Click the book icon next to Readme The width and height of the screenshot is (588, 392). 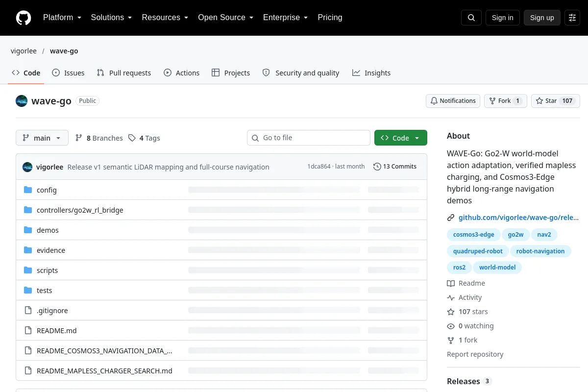(x=451, y=284)
